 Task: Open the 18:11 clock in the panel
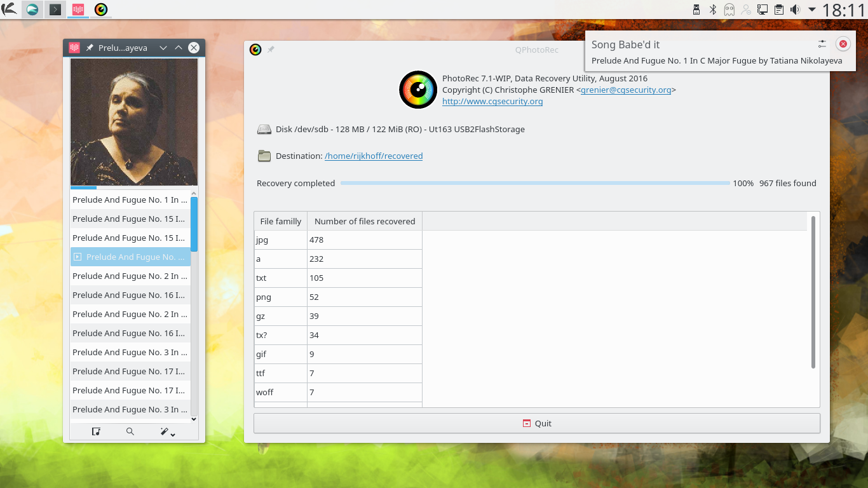844,10
